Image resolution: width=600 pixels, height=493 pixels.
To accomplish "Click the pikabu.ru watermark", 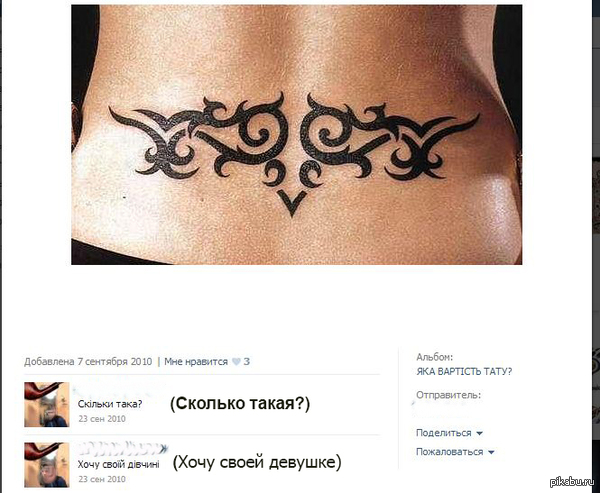I will pyautogui.click(x=572, y=482).
